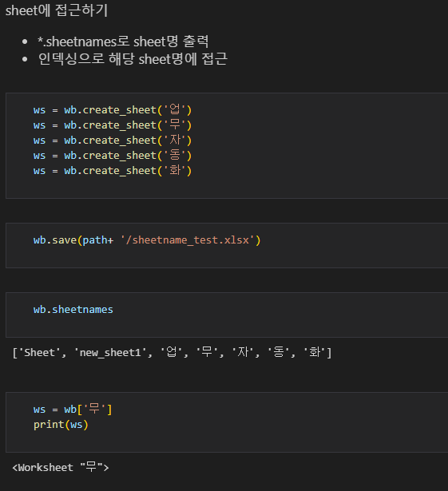The width and height of the screenshot is (448, 491).
Task: Click the sheetnames output list line
Action: click(172, 353)
